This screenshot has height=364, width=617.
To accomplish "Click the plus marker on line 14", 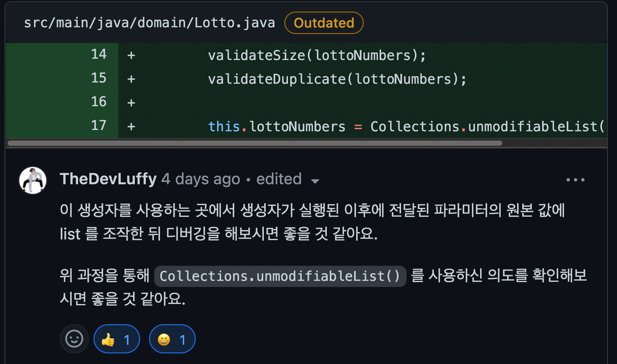I will click(x=131, y=55).
